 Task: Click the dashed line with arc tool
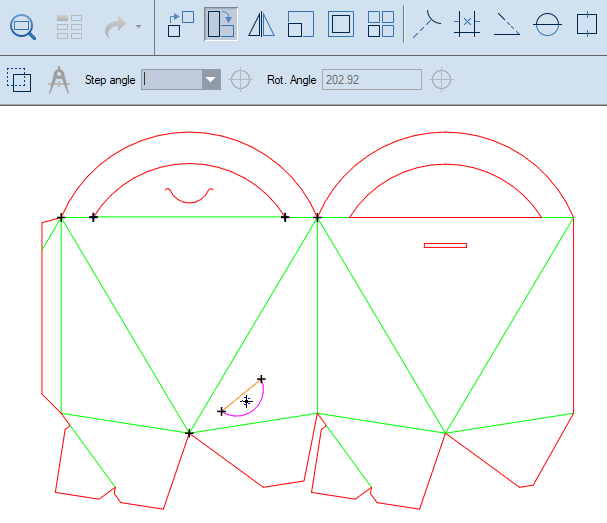point(427,24)
